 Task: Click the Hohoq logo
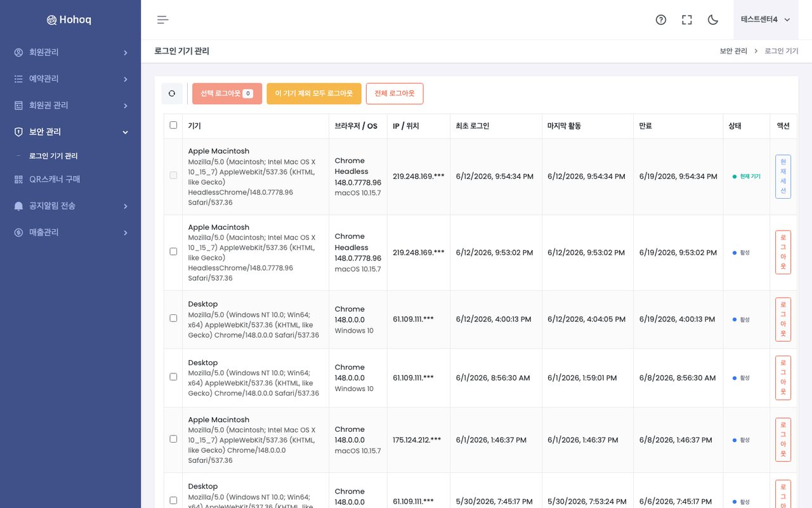tap(70, 20)
